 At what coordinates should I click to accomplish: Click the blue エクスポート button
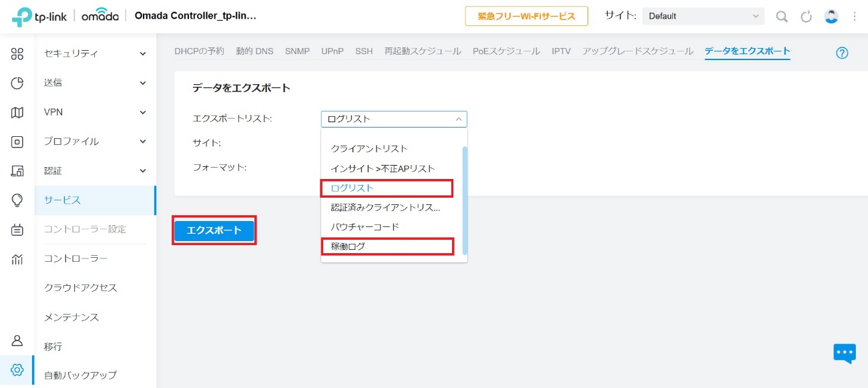pos(214,230)
